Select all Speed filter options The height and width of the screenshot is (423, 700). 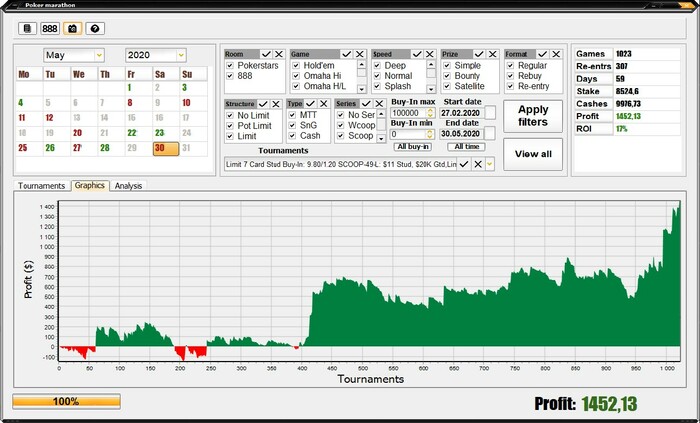pos(417,54)
